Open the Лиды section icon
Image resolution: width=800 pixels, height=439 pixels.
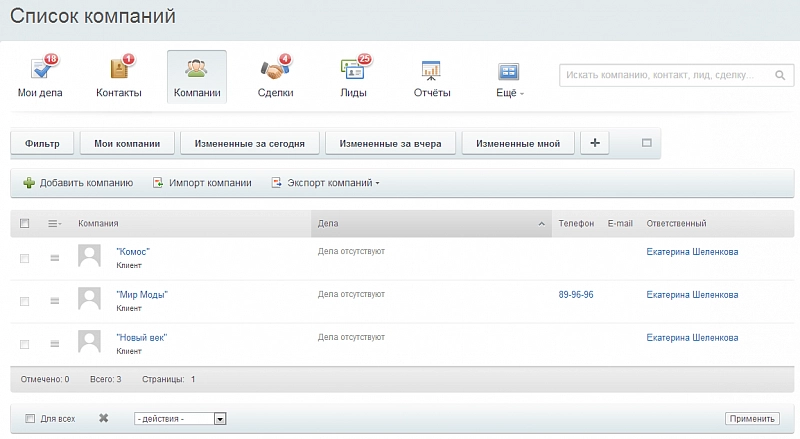[354, 69]
